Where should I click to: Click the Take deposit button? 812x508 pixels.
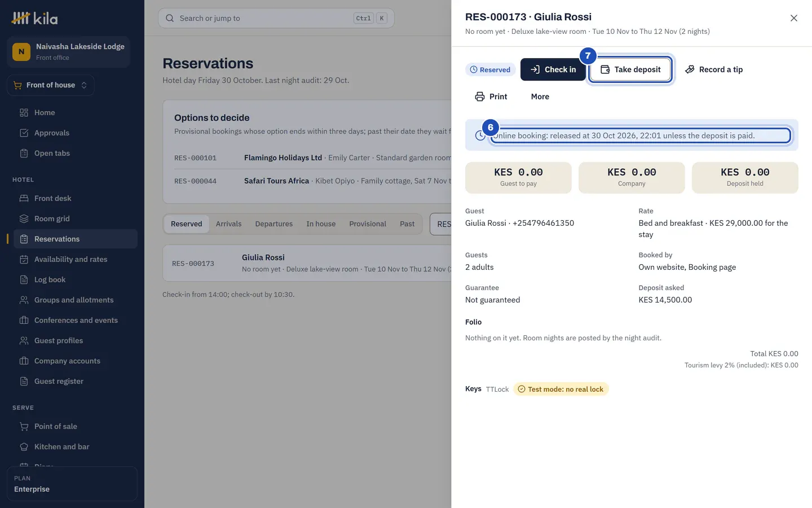point(630,69)
